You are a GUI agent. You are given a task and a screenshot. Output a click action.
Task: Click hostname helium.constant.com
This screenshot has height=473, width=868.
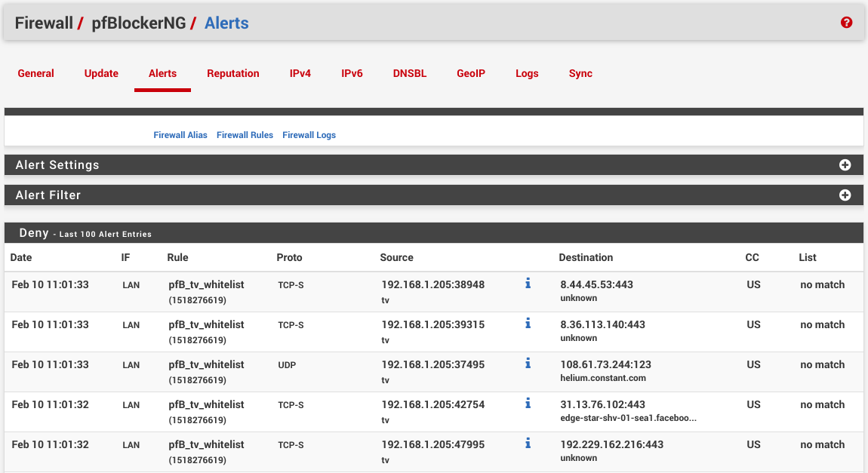coord(603,378)
